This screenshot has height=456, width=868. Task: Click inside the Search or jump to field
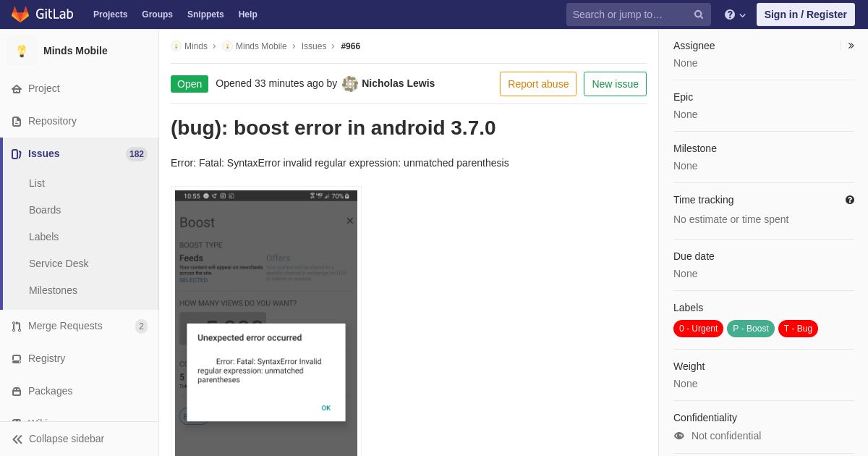[638, 14]
